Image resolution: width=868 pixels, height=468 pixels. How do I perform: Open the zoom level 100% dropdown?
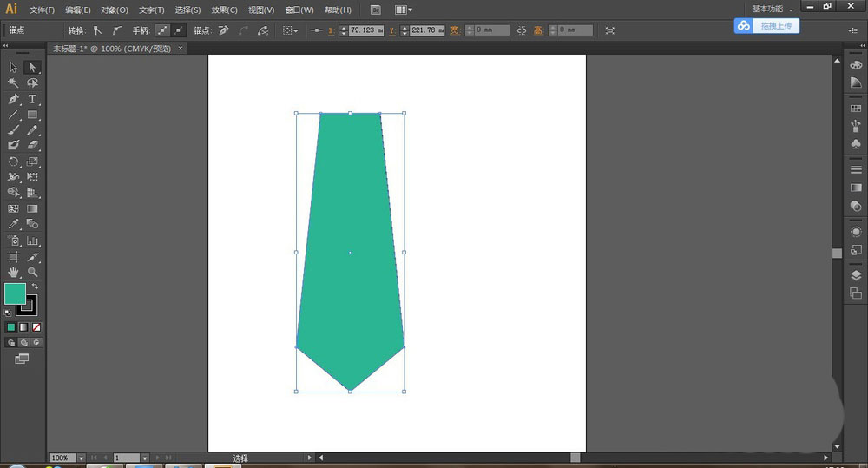coord(82,458)
